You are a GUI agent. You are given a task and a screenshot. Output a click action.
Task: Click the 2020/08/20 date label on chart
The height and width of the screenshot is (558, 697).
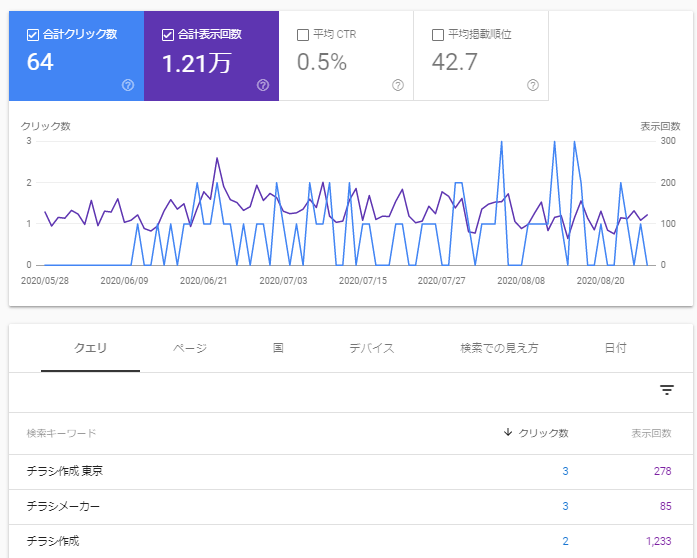click(x=601, y=281)
